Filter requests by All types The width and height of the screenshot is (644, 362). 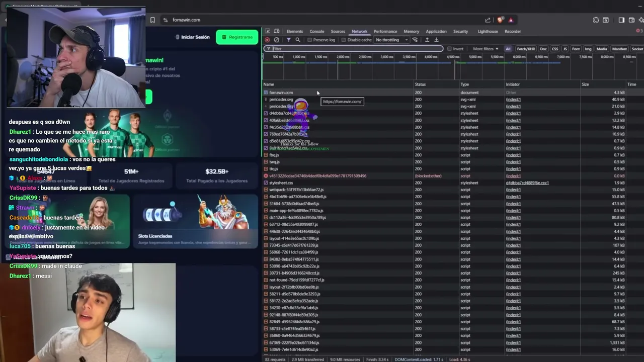point(508,49)
